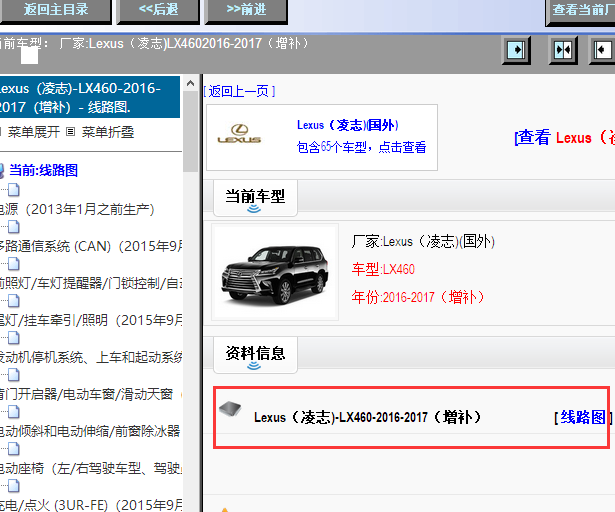Open the 线路图 link
Screen dimensions: 615x512
pyautogui.click(x=583, y=417)
